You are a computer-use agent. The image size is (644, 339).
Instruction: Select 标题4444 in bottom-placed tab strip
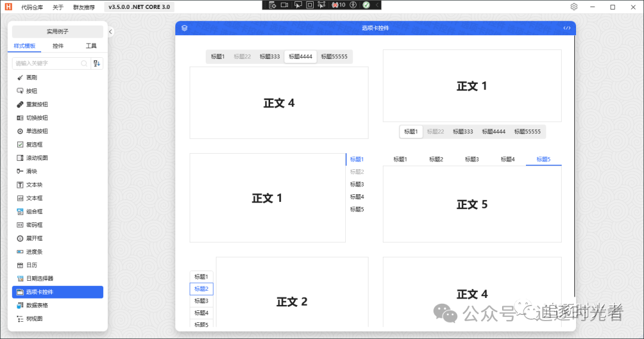pyautogui.click(x=494, y=132)
